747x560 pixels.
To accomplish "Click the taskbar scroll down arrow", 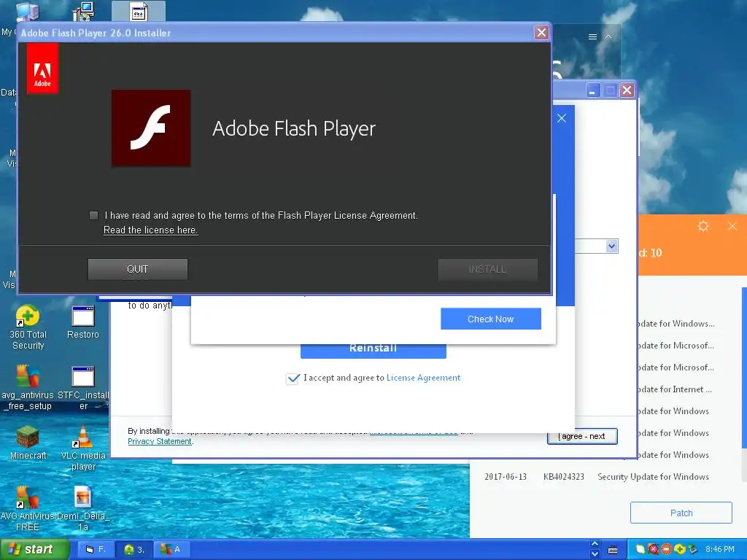I will pos(595,554).
